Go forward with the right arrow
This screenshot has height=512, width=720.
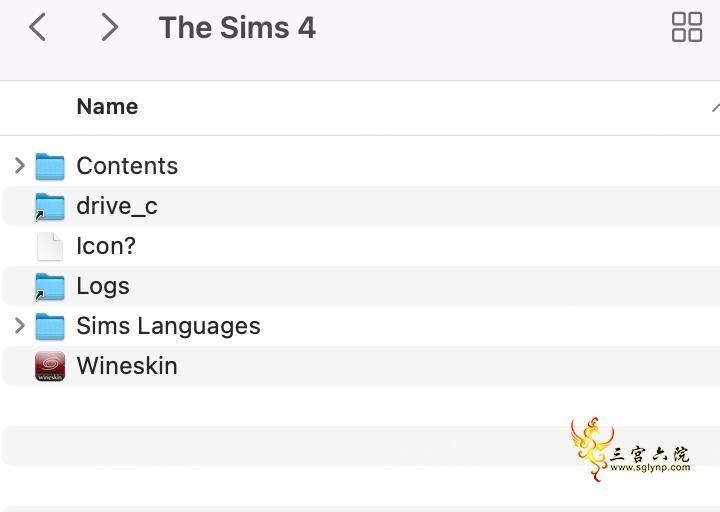[x=109, y=27]
